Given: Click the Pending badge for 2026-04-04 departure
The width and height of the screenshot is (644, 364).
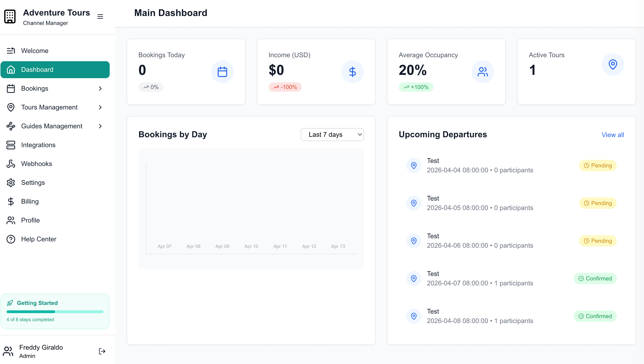Looking at the screenshot, I should [597, 166].
